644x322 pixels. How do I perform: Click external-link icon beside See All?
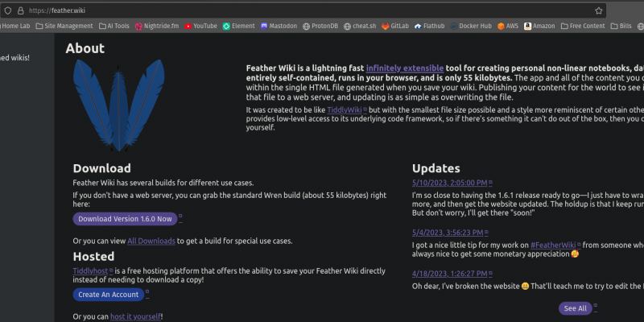pyautogui.click(x=596, y=307)
